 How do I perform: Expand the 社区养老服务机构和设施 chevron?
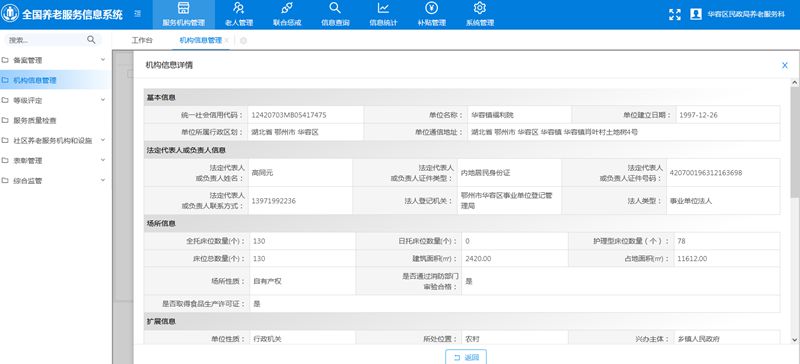[x=103, y=140]
